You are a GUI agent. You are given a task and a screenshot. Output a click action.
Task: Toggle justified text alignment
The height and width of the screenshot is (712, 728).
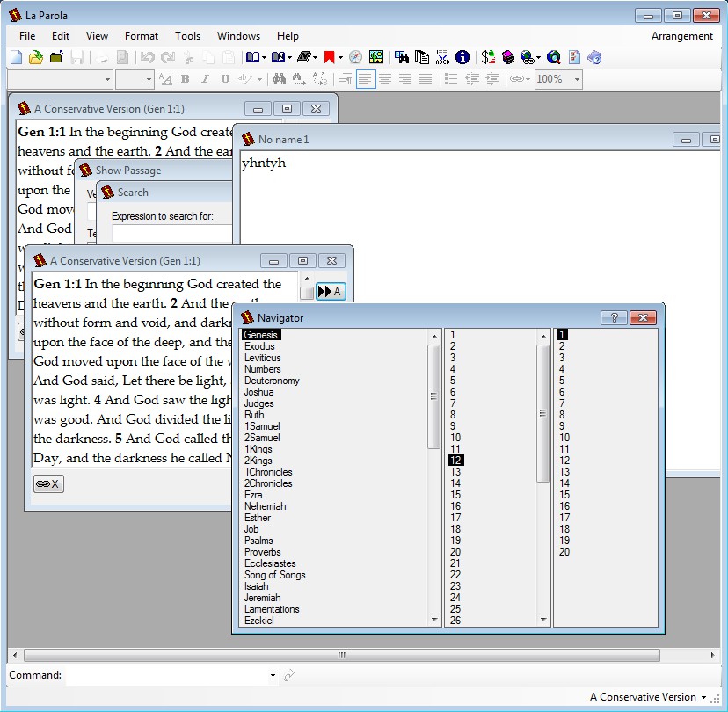click(426, 79)
